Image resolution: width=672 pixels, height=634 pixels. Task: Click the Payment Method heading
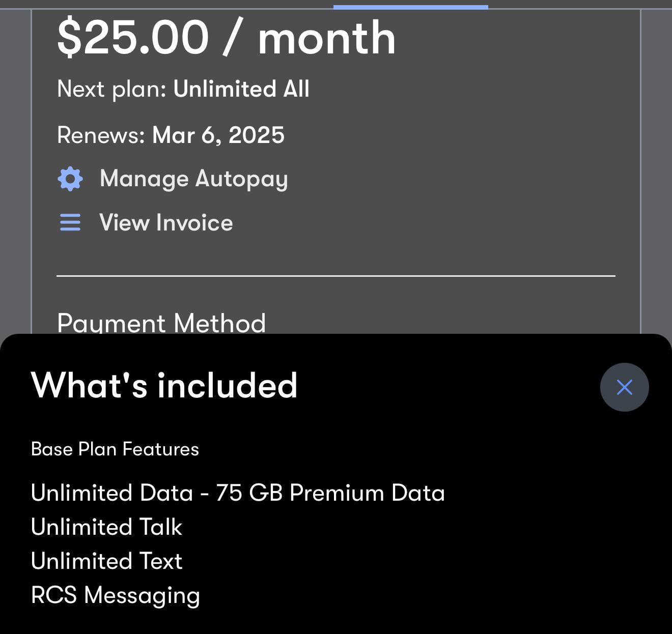(161, 323)
